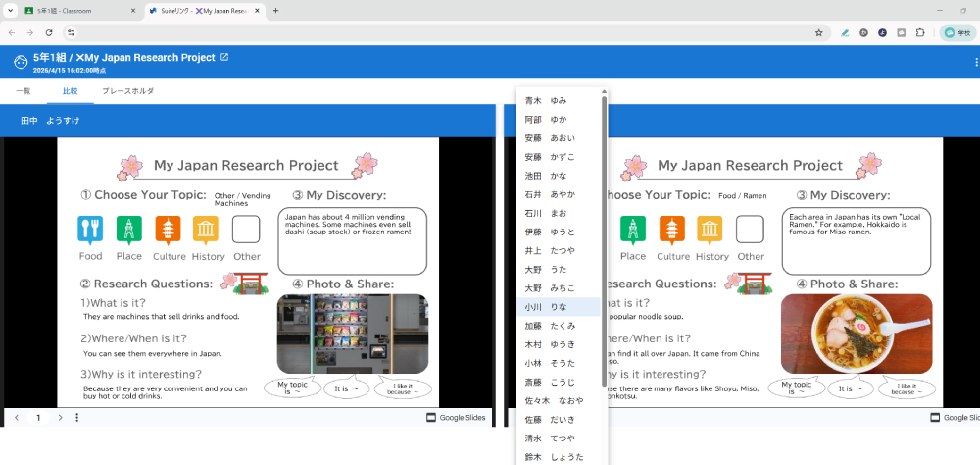This screenshot has width=980, height=465.
Task: Open the browser extensions puzzle icon
Action: (x=920, y=32)
